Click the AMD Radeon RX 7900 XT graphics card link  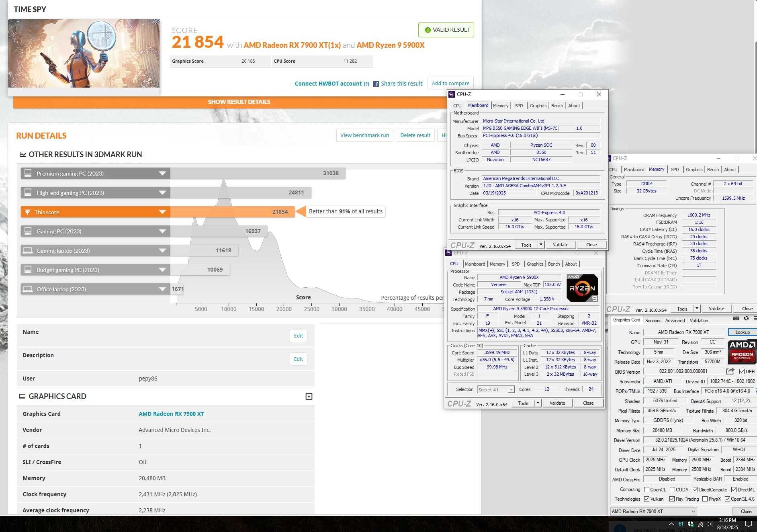(171, 414)
